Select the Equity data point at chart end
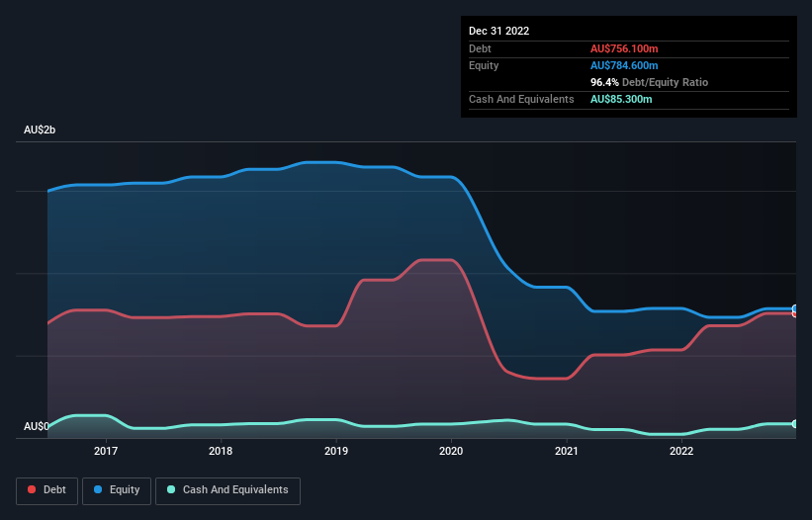 [x=795, y=308]
